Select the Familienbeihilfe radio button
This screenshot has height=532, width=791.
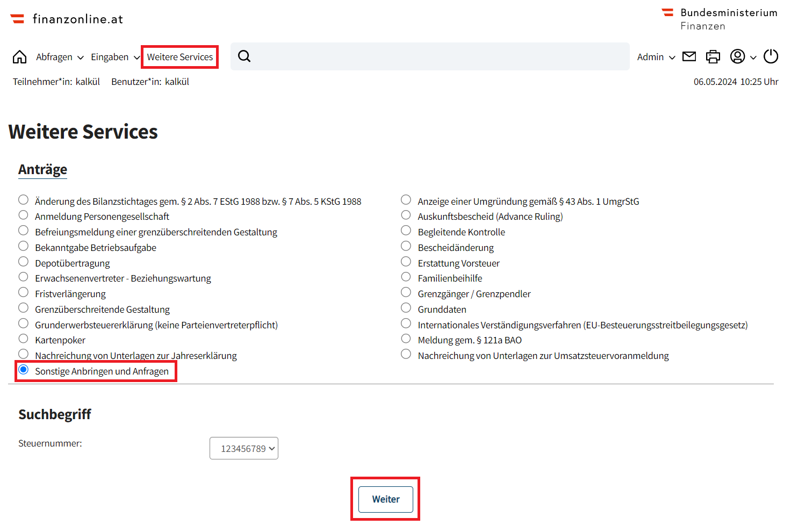[406, 276]
